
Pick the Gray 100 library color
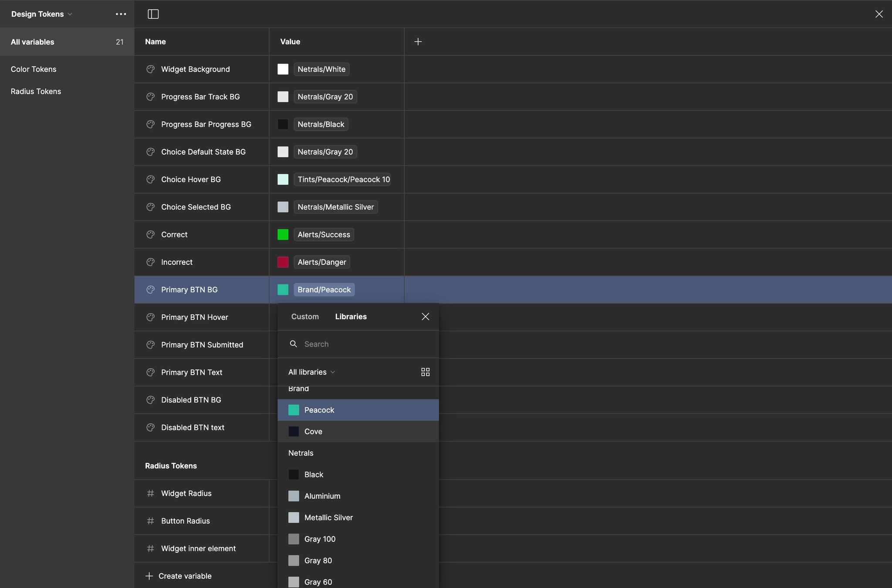click(358, 539)
